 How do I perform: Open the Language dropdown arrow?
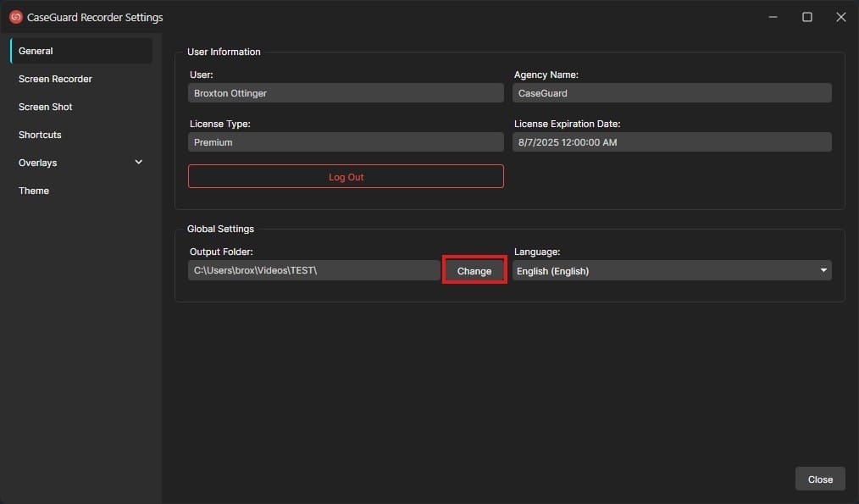822,270
